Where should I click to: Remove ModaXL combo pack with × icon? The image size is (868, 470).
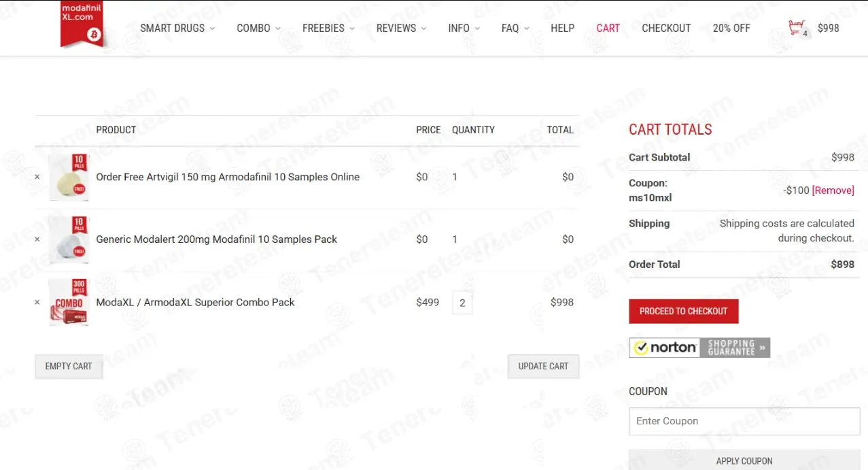pyautogui.click(x=37, y=303)
